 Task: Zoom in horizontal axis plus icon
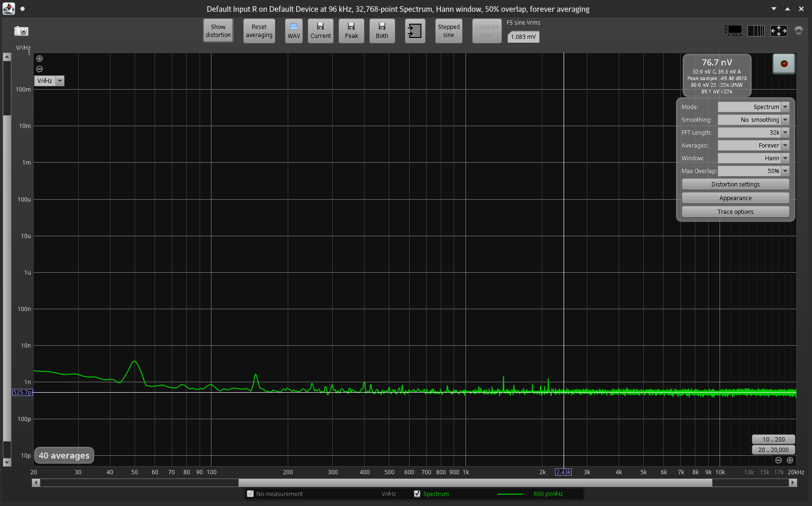pos(790,460)
